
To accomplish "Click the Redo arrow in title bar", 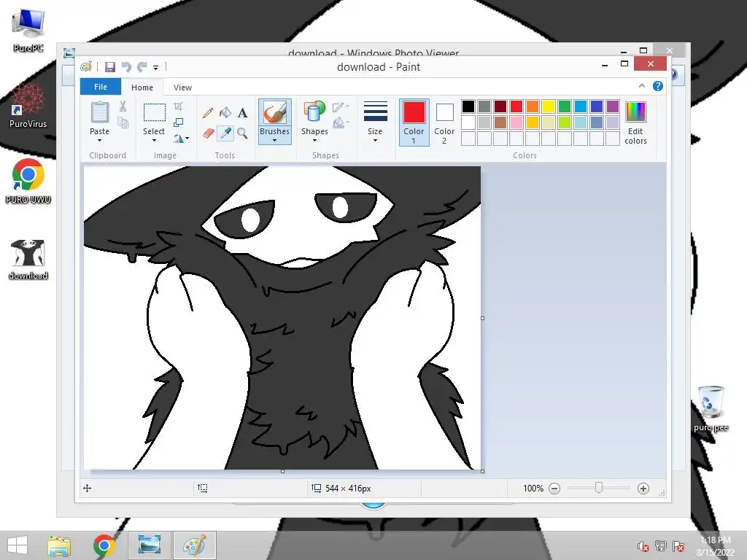I will click(x=142, y=67).
